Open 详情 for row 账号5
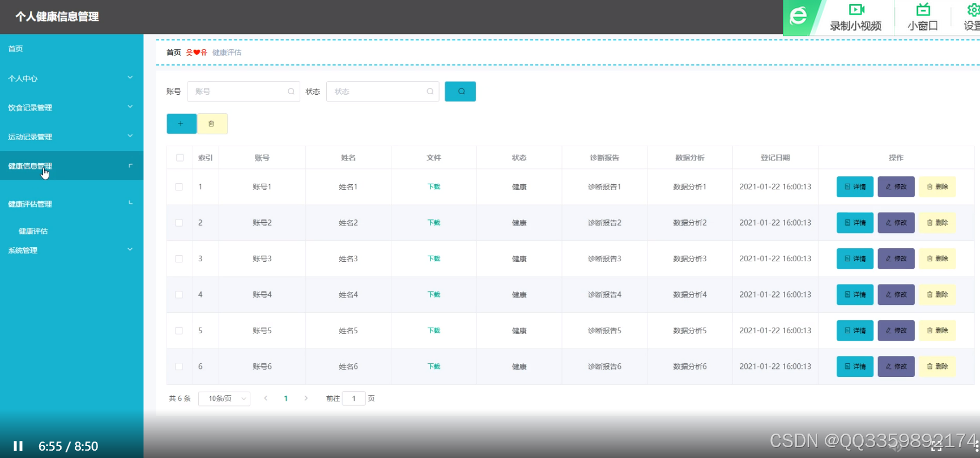 855,330
